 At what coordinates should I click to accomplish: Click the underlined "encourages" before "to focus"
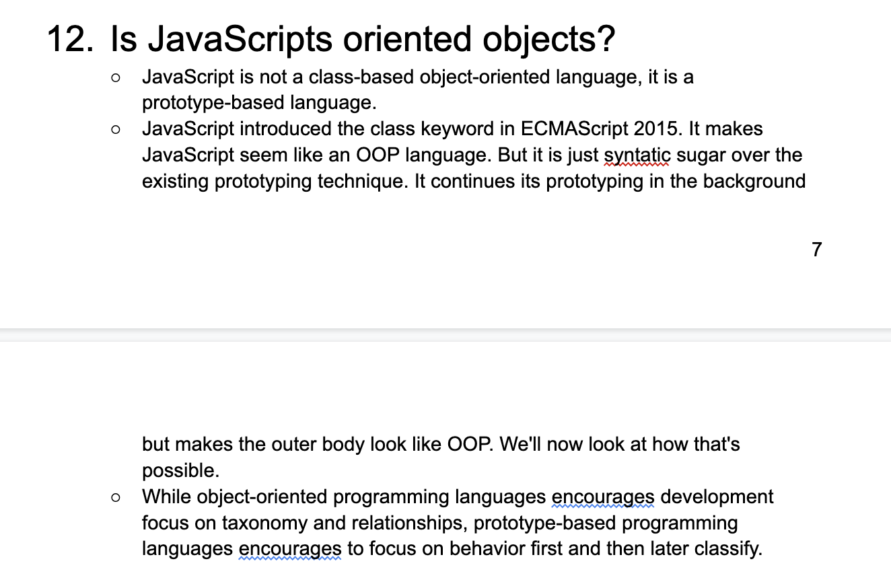(290, 549)
